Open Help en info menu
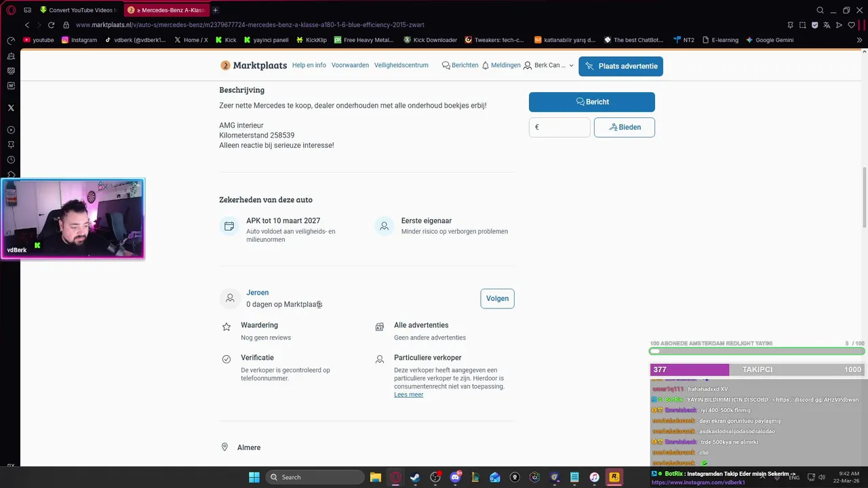This screenshot has width=868, height=488. point(309,65)
